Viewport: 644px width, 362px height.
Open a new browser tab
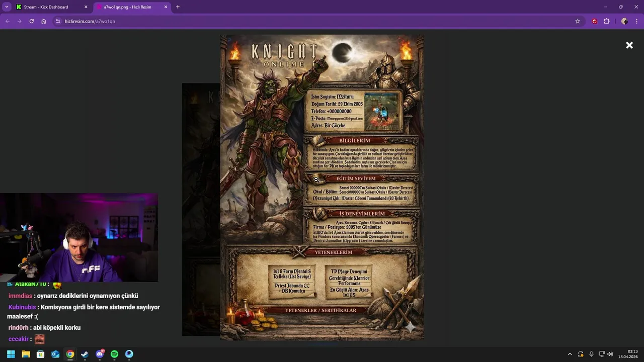pyautogui.click(x=178, y=7)
